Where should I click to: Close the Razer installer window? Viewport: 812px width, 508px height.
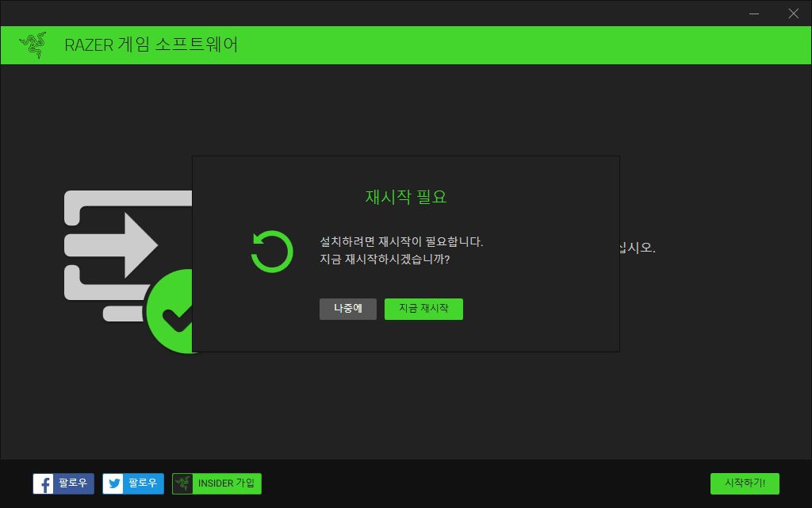(x=793, y=13)
